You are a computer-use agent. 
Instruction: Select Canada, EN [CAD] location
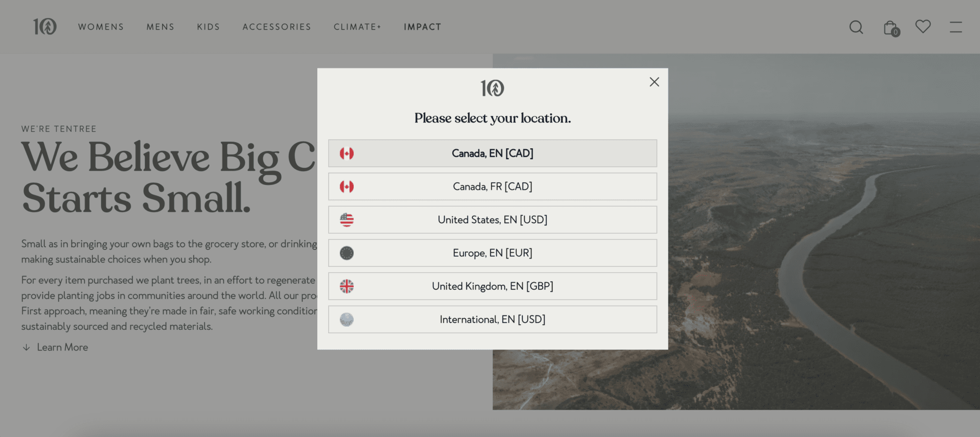tap(492, 153)
